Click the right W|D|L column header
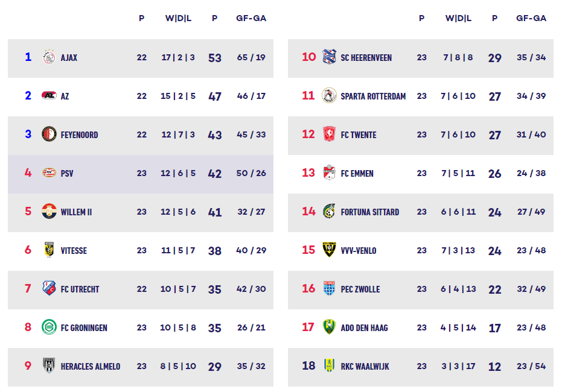 (458, 18)
